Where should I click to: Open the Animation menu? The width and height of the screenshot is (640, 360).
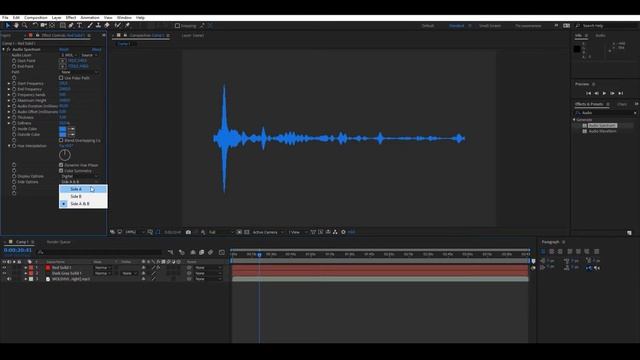90,18
